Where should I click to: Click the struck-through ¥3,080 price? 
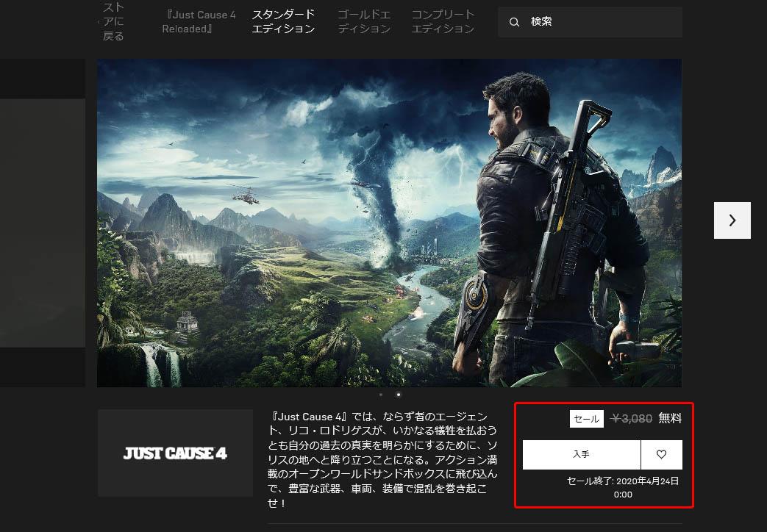[x=632, y=419]
